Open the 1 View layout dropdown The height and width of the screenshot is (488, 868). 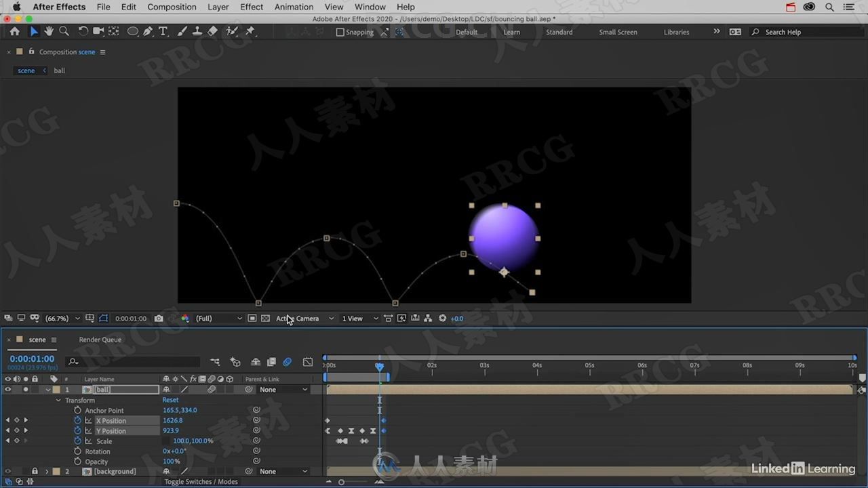tap(359, 319)
